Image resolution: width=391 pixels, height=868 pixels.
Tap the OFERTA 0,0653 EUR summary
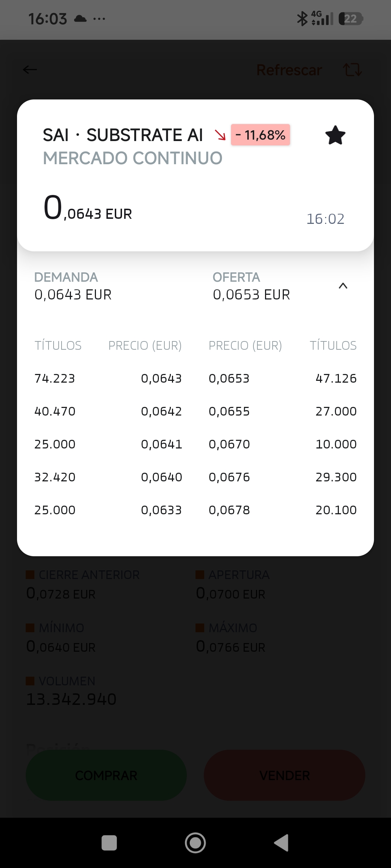251,286
